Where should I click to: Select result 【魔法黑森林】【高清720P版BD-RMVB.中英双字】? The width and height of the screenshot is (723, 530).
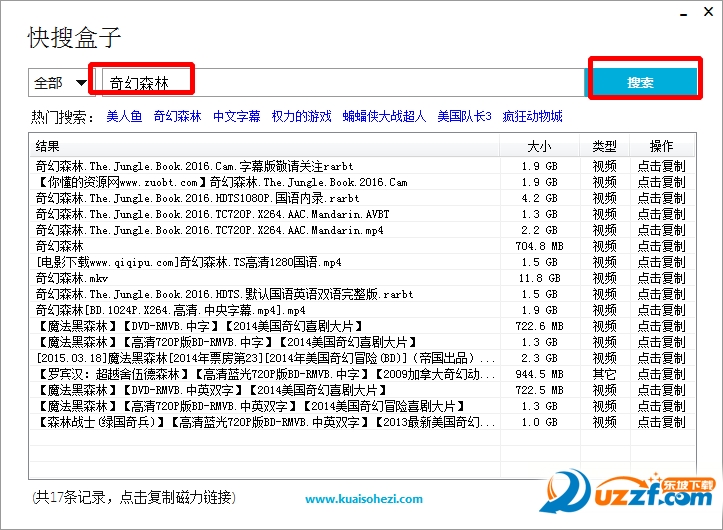pos(251,406)
